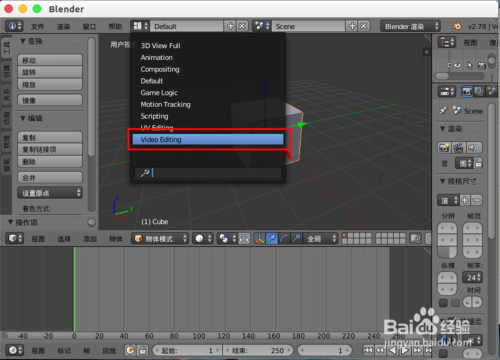Toggle outliner renderability camera icon
The width and height of the screenshot is (500, 360).
(481, 65)
